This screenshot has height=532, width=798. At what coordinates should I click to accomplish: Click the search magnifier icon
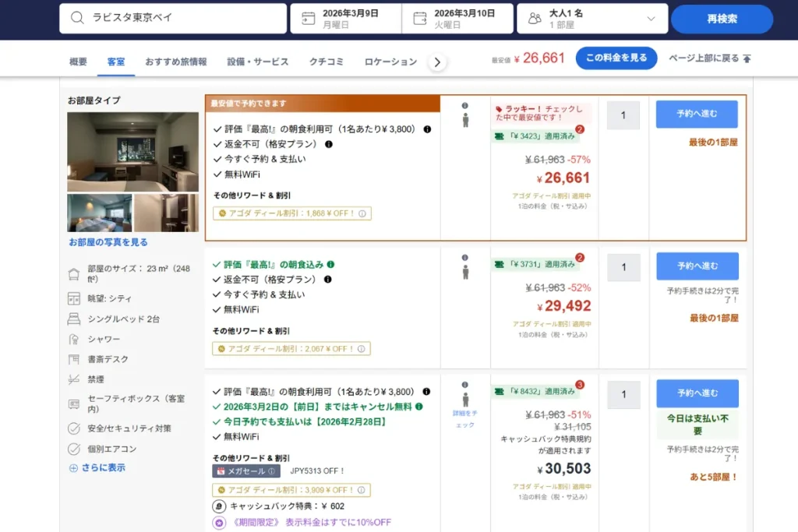[79, 17]
